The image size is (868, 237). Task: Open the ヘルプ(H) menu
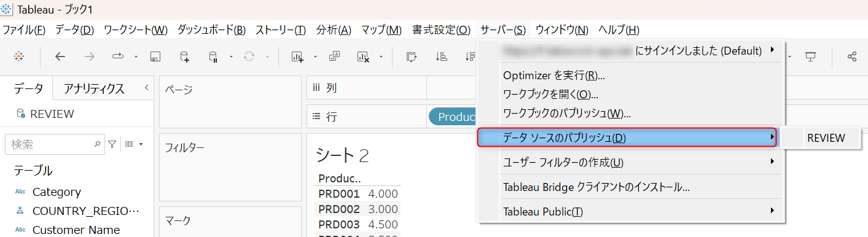[619, 29]
